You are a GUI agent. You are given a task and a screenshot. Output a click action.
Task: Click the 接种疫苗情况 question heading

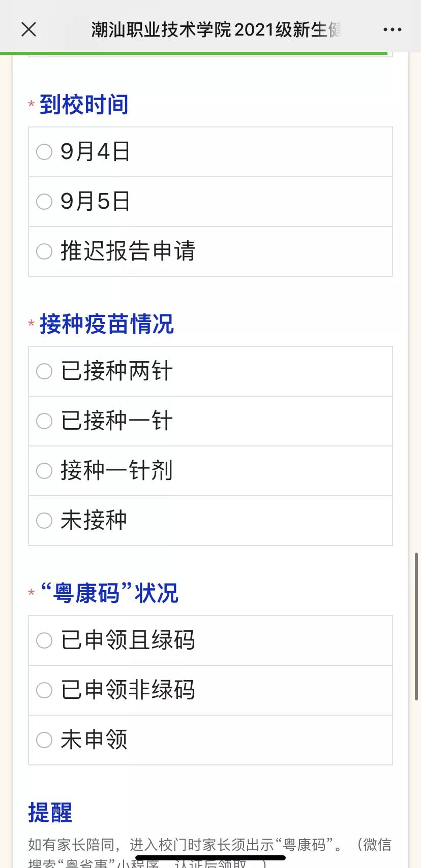coord(107,324)
